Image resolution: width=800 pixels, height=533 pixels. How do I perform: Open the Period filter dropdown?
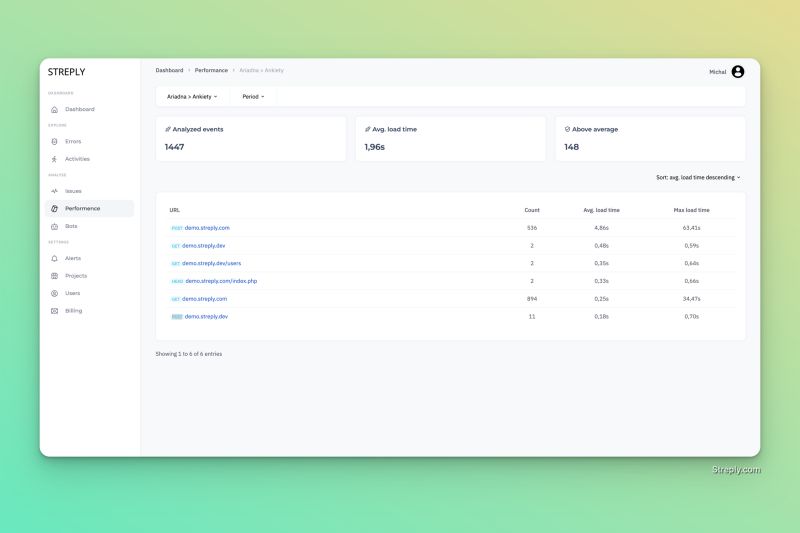pos(253,96)
